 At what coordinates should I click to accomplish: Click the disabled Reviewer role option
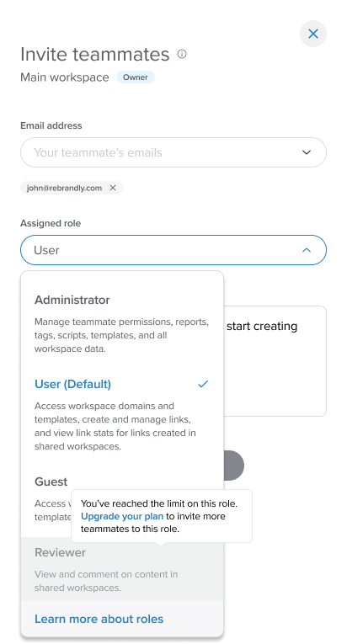click(122, 569)
